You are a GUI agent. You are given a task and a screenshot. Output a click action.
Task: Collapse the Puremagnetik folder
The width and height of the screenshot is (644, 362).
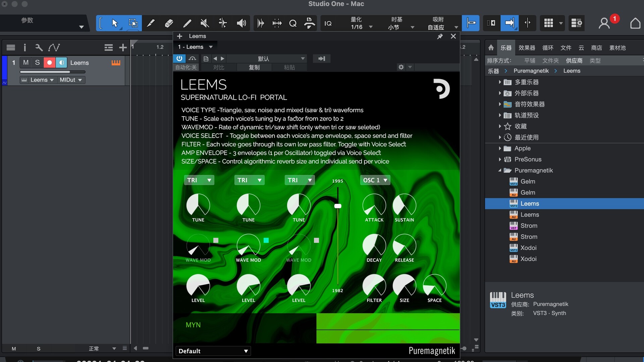tap(500, 170)
